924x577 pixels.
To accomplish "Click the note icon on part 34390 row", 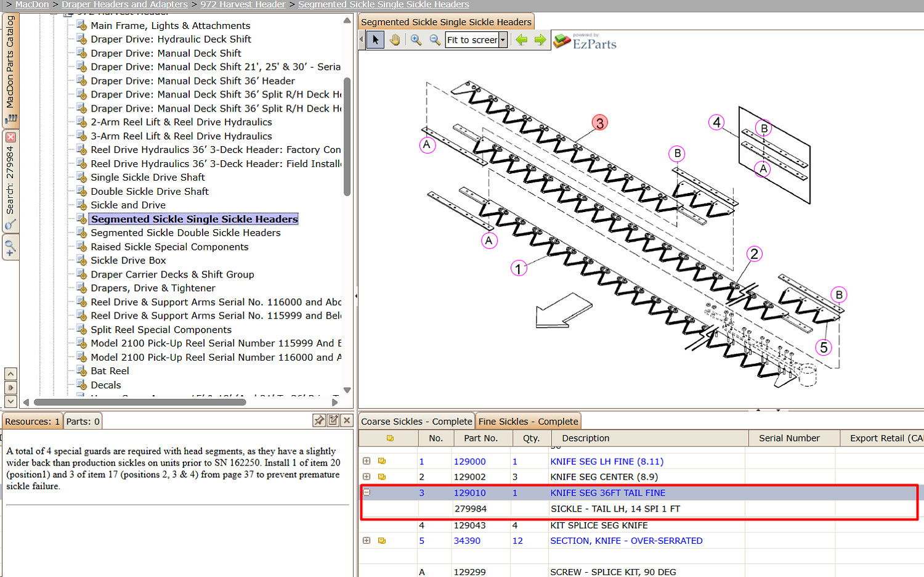I will tap(382, 541).
